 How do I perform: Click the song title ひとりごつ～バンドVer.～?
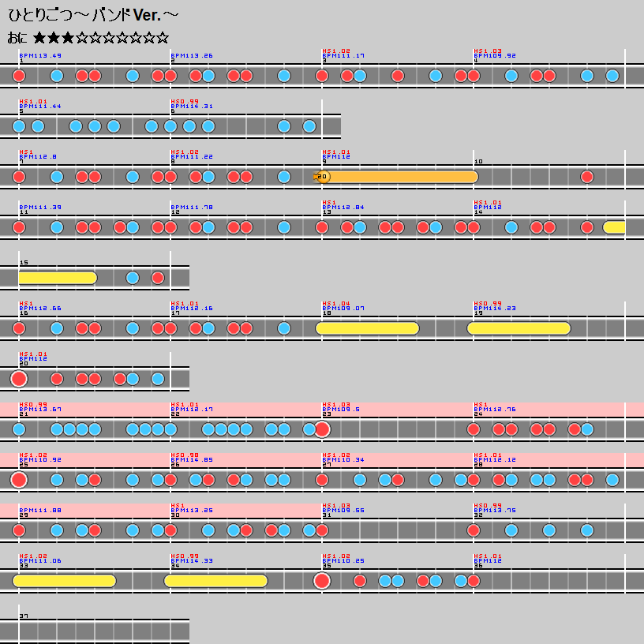(x=93, y=14)
